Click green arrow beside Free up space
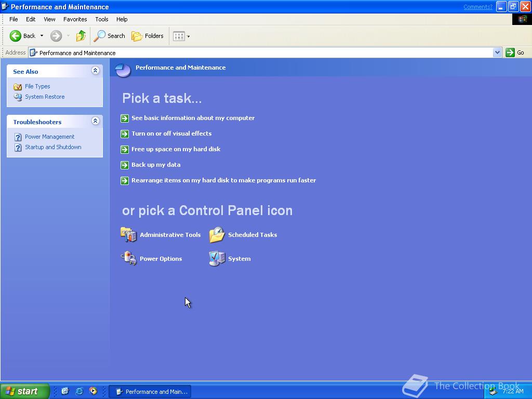532x399 pixels. tap(125, 149)
